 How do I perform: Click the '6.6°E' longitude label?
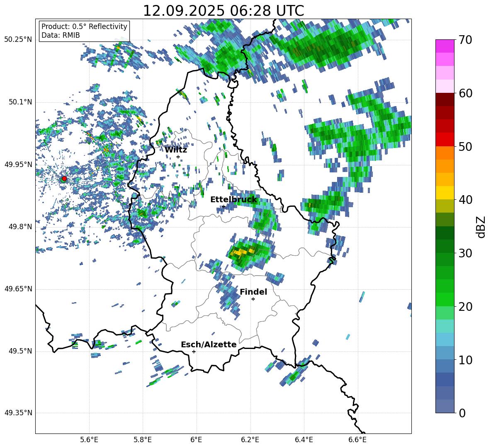(x=357, y=440)
